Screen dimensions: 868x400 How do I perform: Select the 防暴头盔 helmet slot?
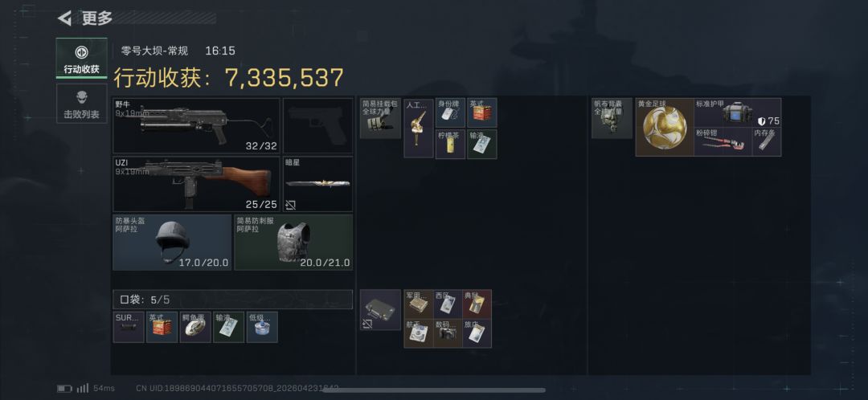click(x=172, y=243)
